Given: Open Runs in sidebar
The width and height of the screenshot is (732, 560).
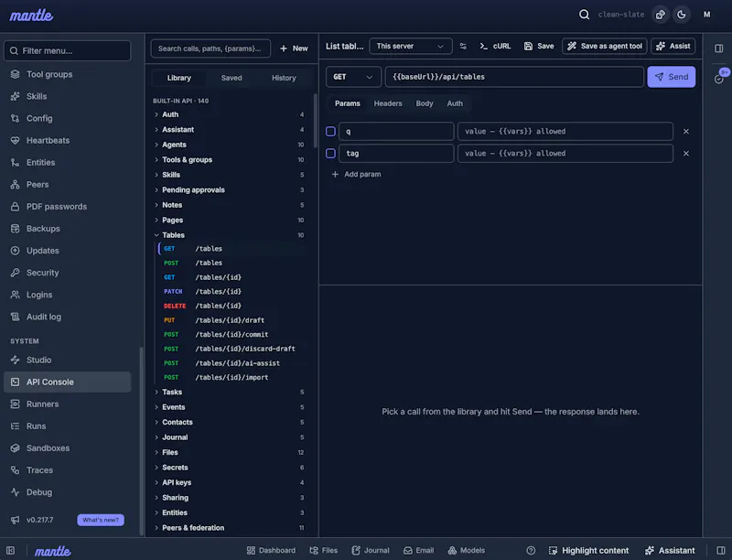Looking at the screenshot, I should (x=67, y=426).
